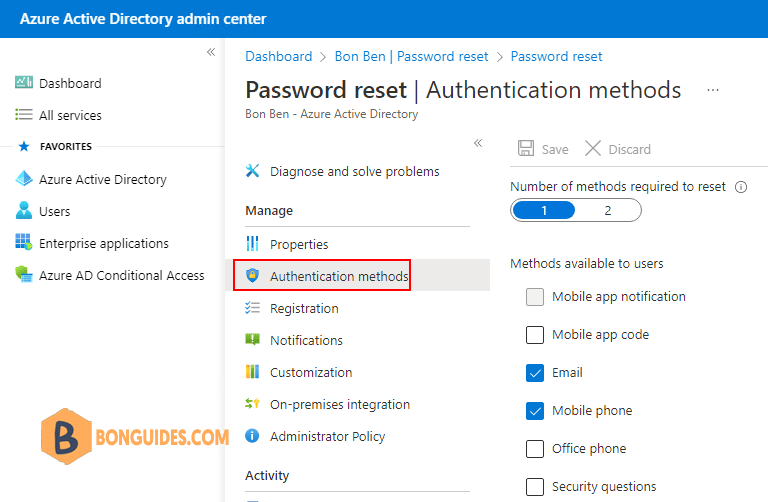
Task: Click the Manage section heading
Action: pyautogui.click(x=269, y=211)
